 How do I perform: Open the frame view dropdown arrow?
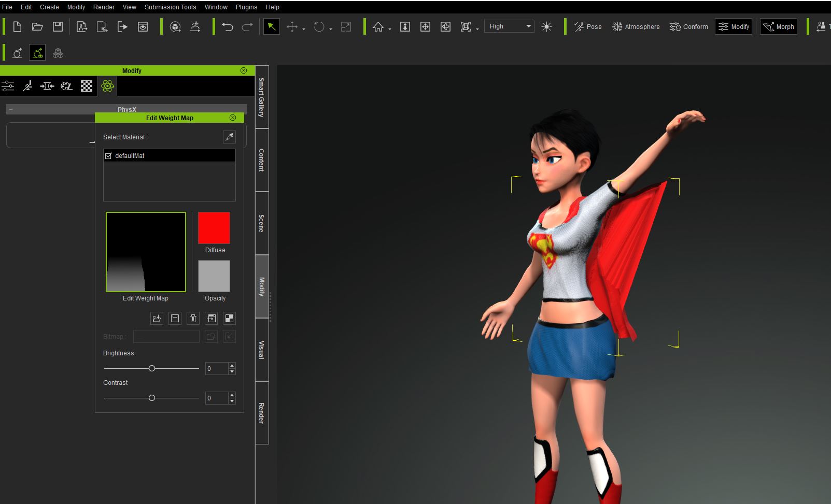click(477, 30)
